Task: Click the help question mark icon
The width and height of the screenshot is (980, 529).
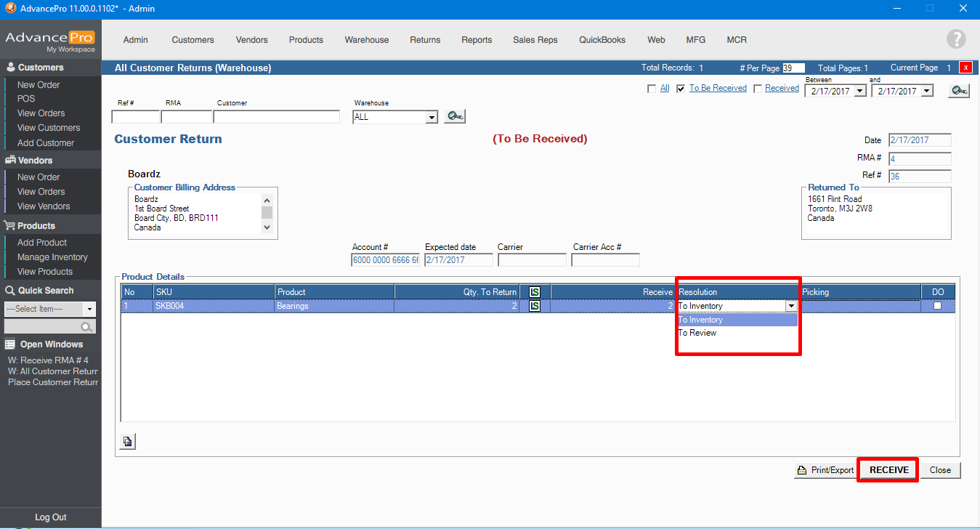Action: [x=956, y=39]
